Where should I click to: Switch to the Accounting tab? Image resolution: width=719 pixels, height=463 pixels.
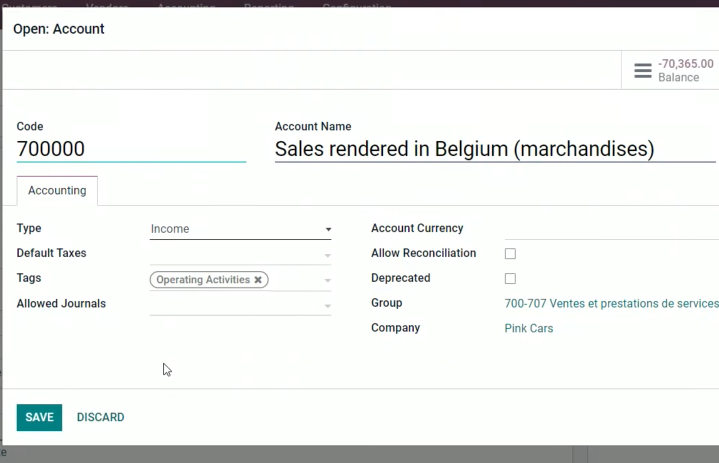tap(57, 191)
